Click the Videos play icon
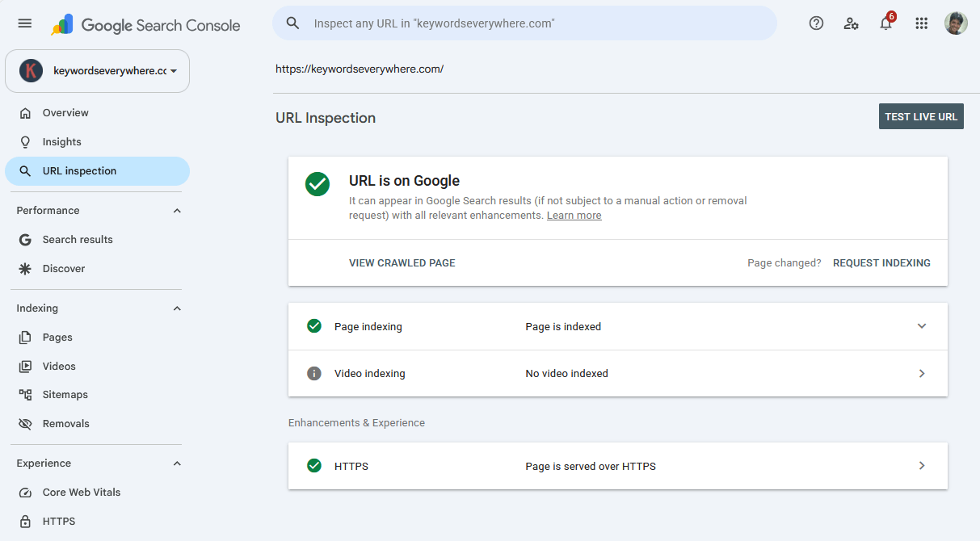The height and width of the screenshot is (541, 980). [26, 367]
